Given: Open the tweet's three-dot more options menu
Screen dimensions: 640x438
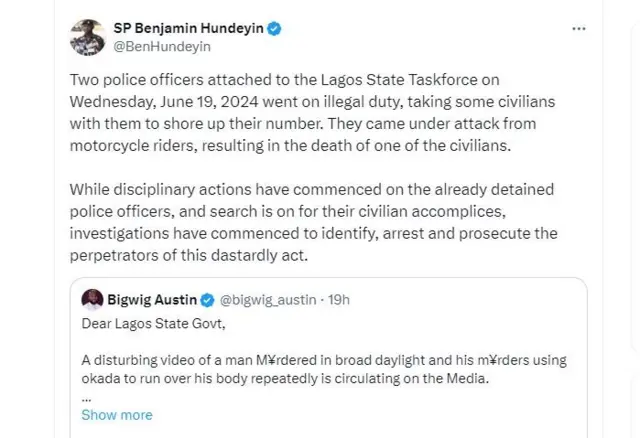Looking at the screenshot, I should 578,29.
